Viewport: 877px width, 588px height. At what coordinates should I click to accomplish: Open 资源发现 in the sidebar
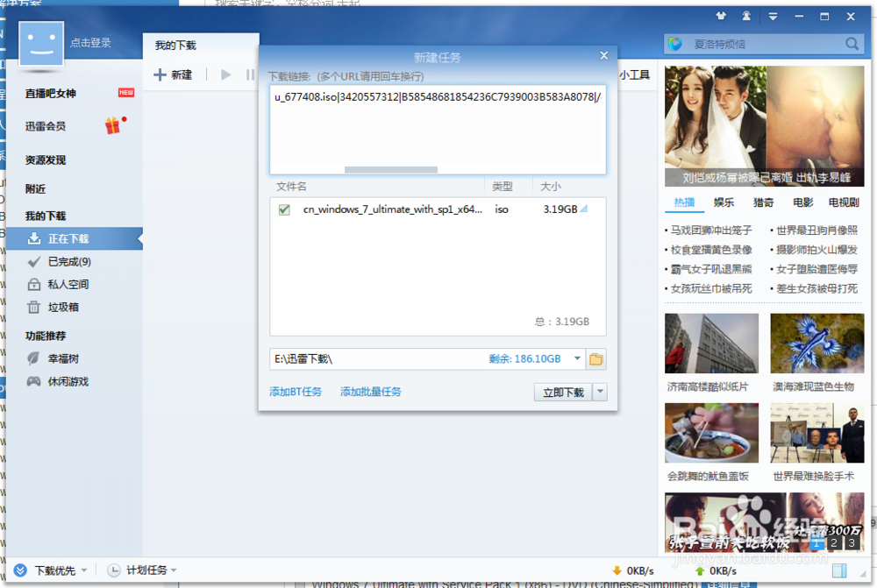[46, 159]
